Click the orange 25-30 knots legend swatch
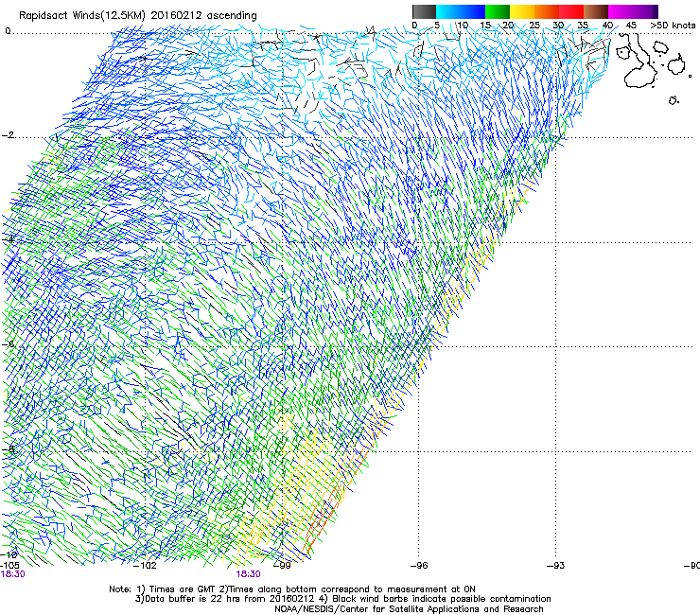 (x=547, y=11)
